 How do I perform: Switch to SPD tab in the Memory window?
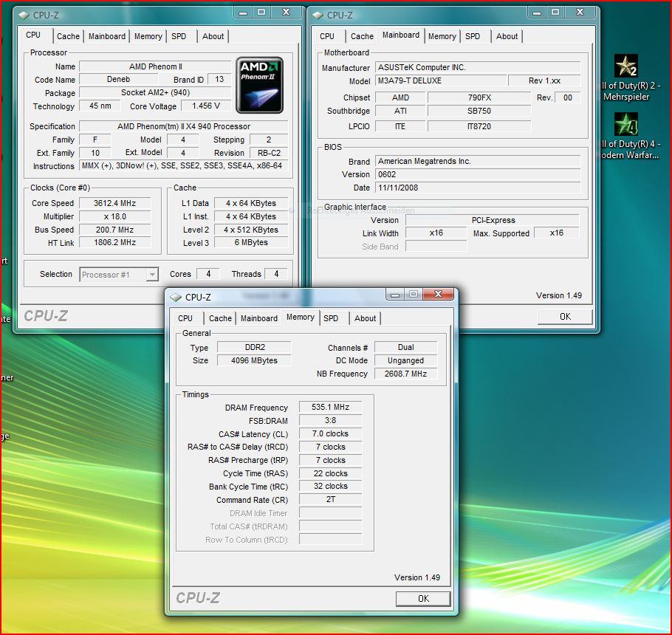(x=331, y=318)
